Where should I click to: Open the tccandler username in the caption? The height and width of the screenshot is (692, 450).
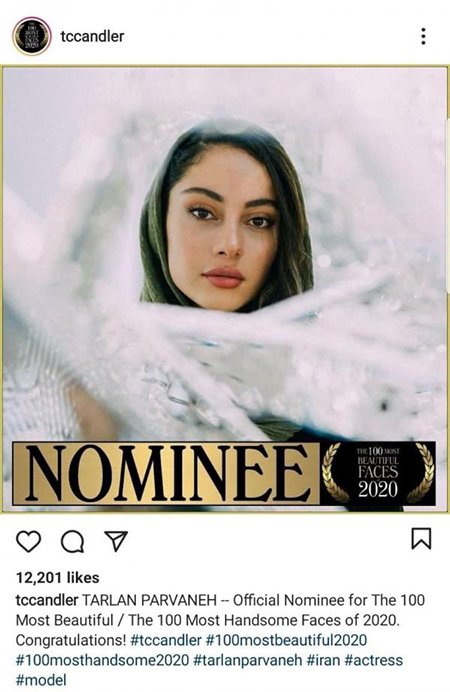pos(47,600)
